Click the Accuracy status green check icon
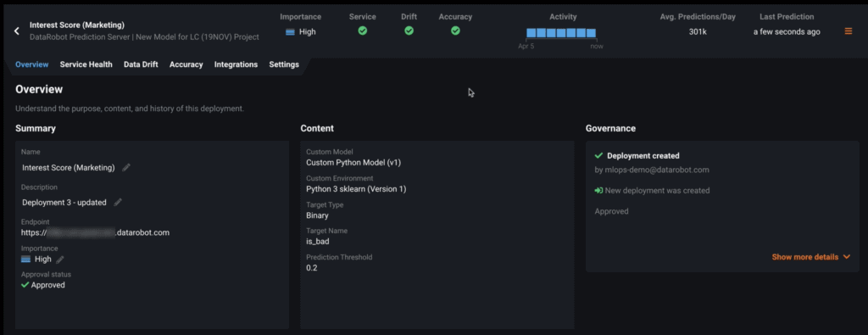The width and height of the screenshot is (868, 335). (455, 31)
